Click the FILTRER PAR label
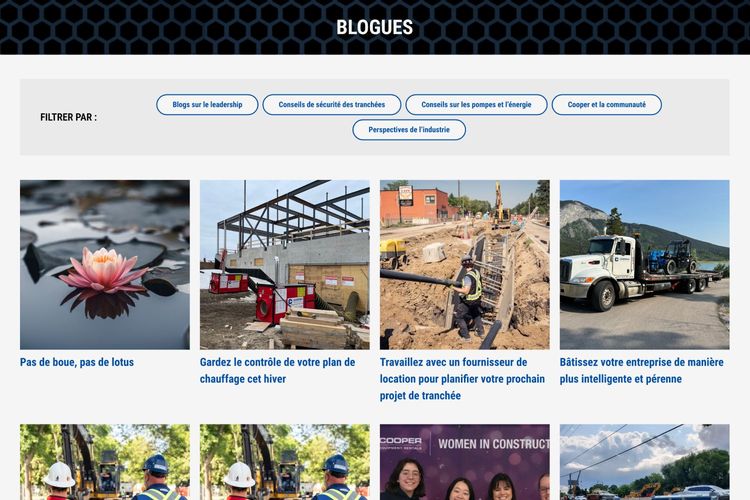This screenshot has height=500, width=750. point(68,117)
